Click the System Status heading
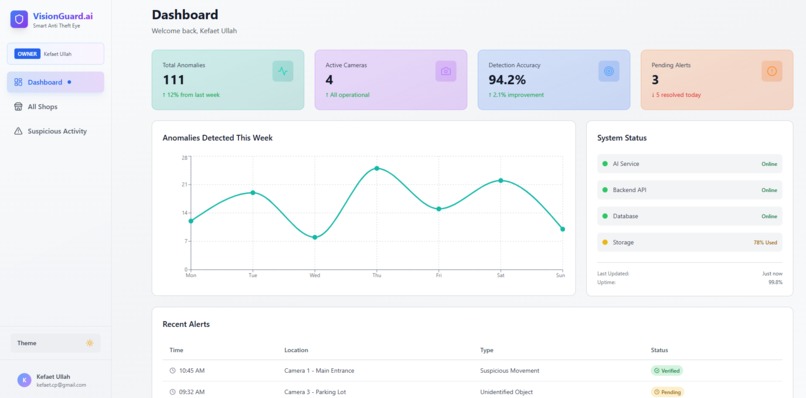Screen dimensions: 806x398 pyautogui.click(x=622, y=138)
